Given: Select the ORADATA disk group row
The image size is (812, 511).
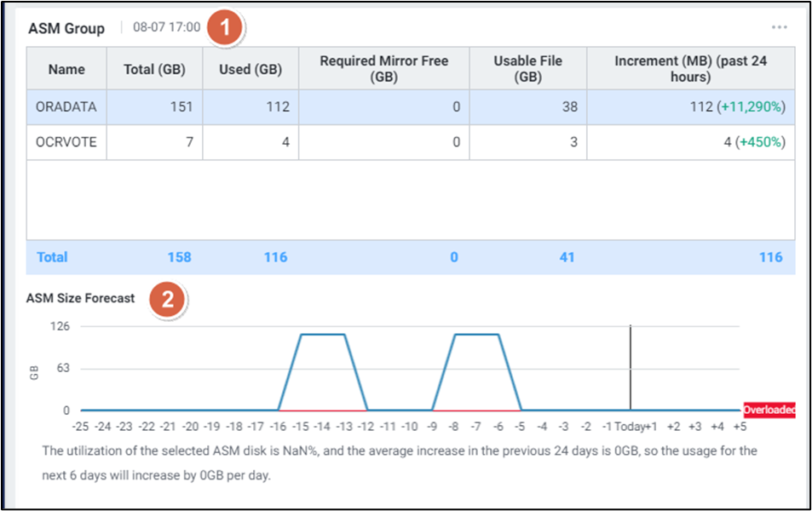Looking at the screenshot, I should [66, 107].
